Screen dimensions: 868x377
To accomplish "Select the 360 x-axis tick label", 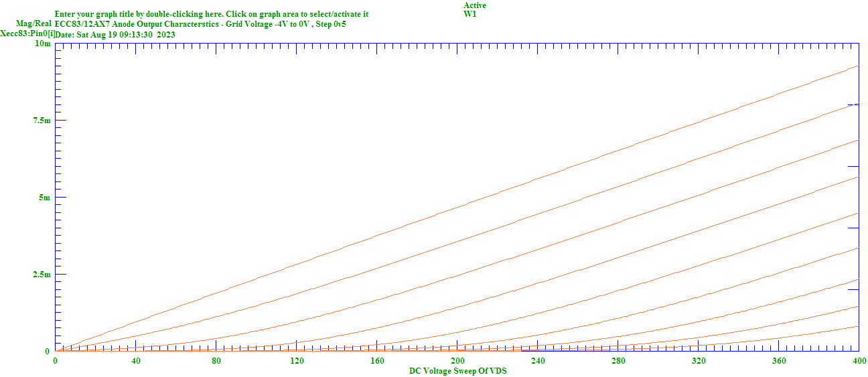I will point(779,361).
